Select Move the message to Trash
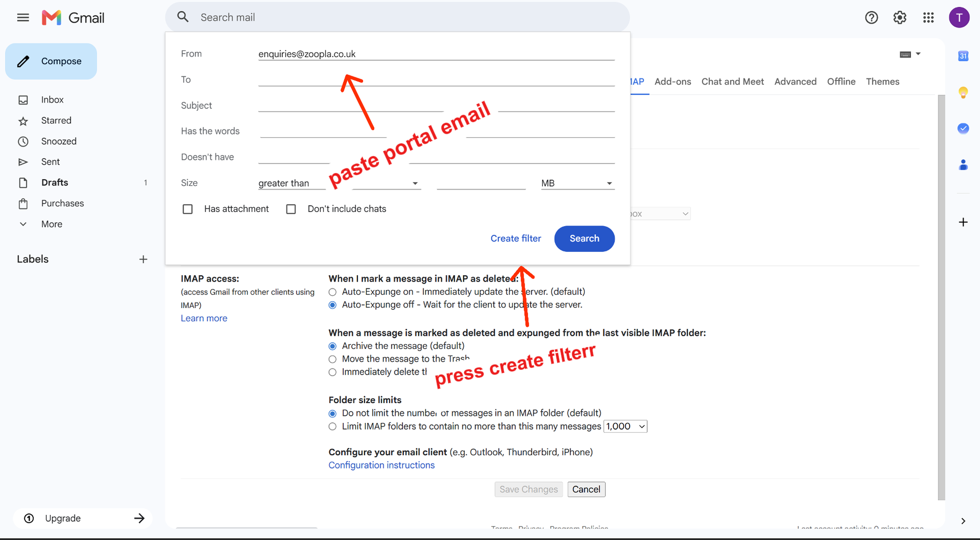The width and height of the screenshot is (980, 540). (x=333, y=359)
